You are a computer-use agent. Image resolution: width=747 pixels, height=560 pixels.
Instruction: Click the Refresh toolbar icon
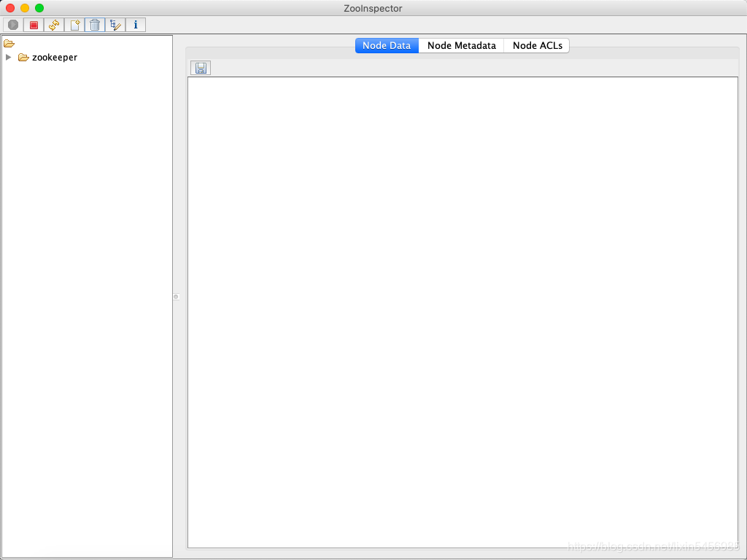(54, 25)
